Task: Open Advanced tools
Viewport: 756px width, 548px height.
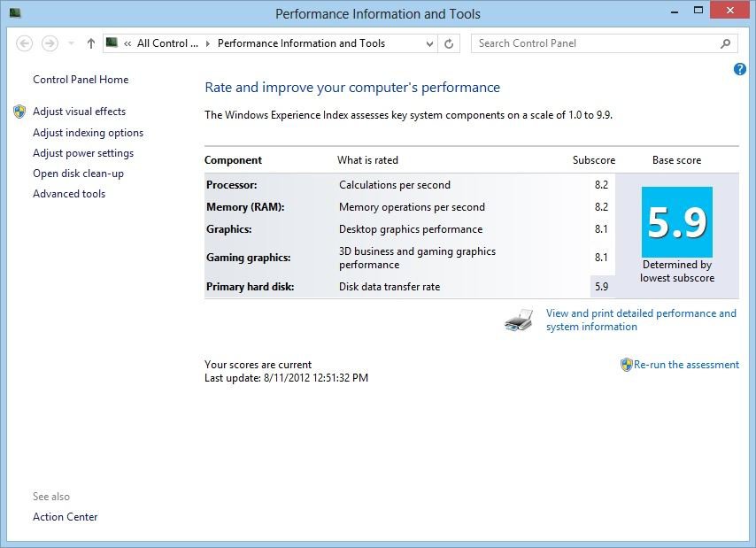Action: [69, 194]
